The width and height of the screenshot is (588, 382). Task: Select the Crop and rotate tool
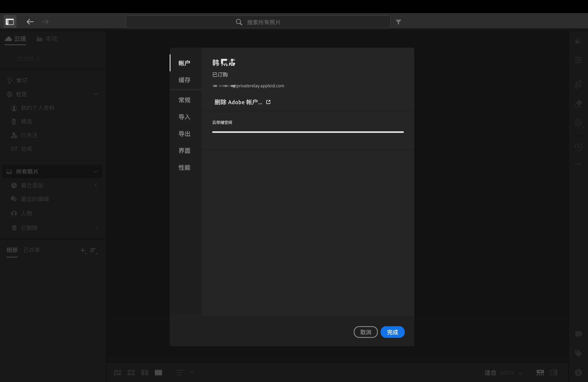click(578, 84)
